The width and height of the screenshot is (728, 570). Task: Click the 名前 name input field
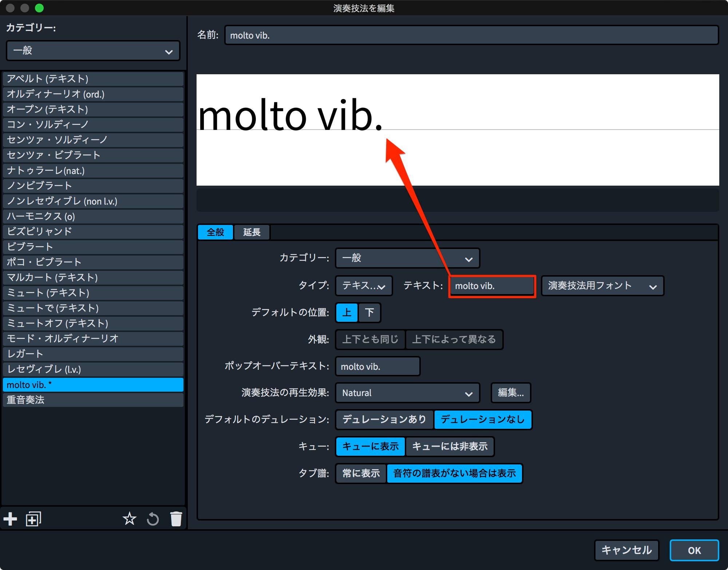(472, 35)
